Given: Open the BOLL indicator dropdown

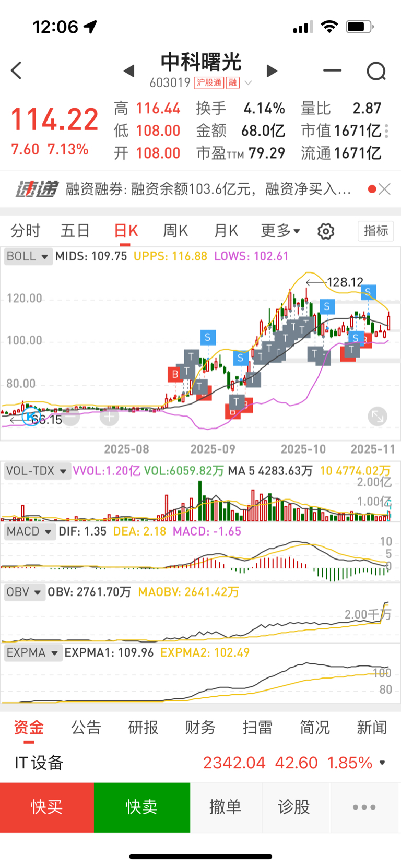Looking at the screenshot, I should point(28,256).
